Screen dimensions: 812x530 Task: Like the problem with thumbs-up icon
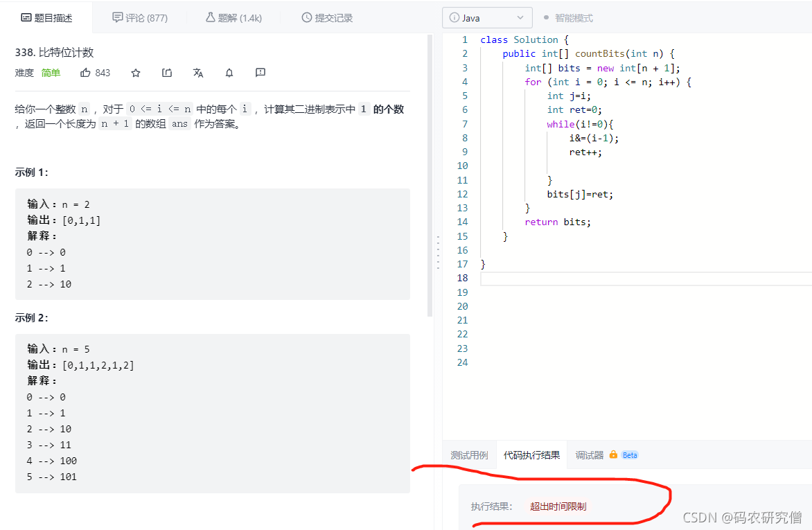85,73
